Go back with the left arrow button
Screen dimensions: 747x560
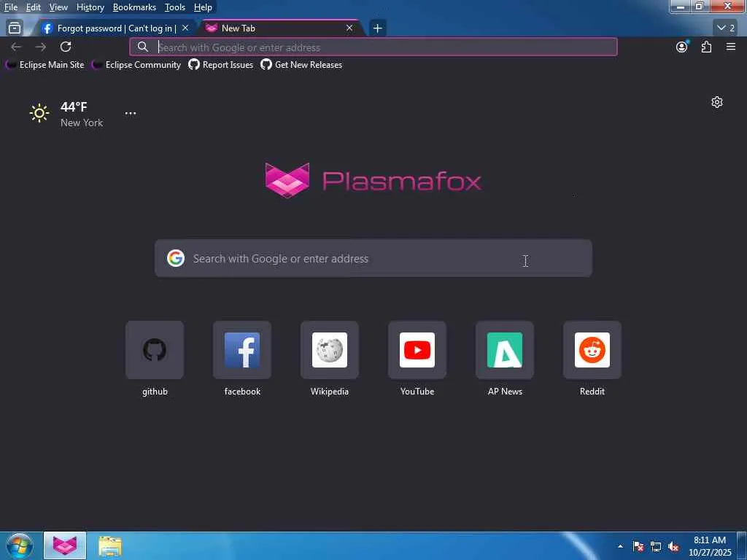(x=16, y=47)
